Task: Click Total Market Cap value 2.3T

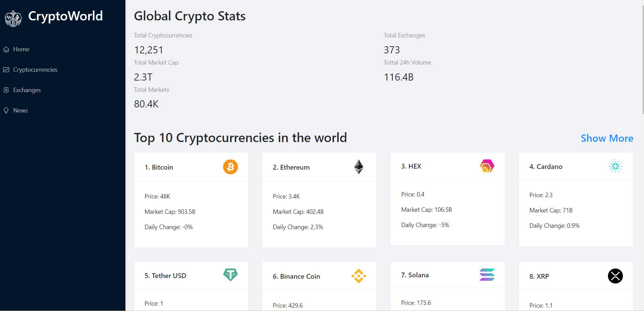Action: tap(143, 77)
